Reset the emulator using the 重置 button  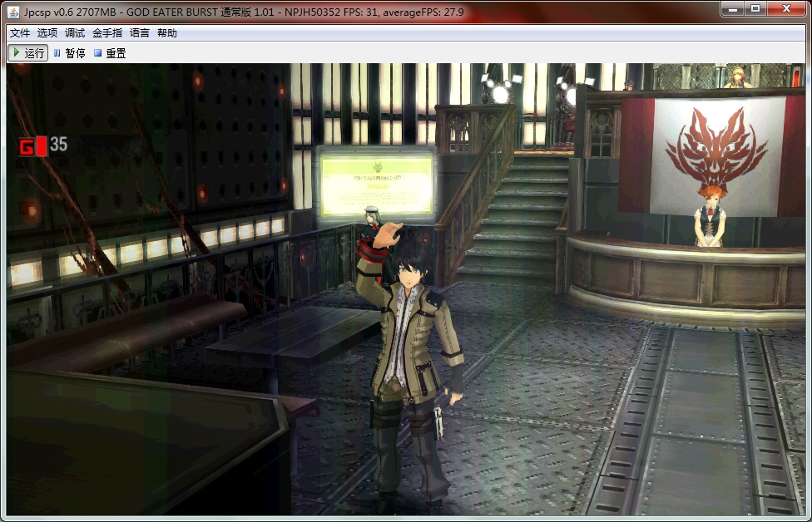pyautogui.click(x=110, y=53)
